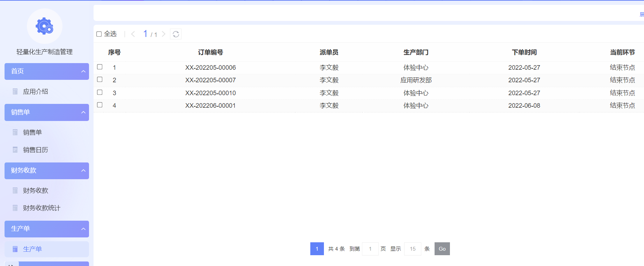Click order number XX-202205-00010
Screen dimensions: 644x266
(210, 93)
